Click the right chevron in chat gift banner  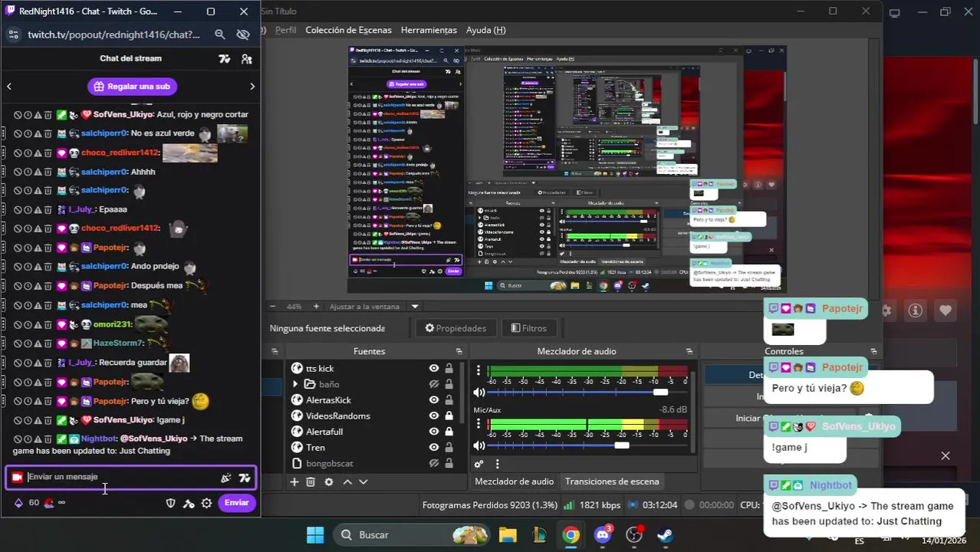click(252, 87)
